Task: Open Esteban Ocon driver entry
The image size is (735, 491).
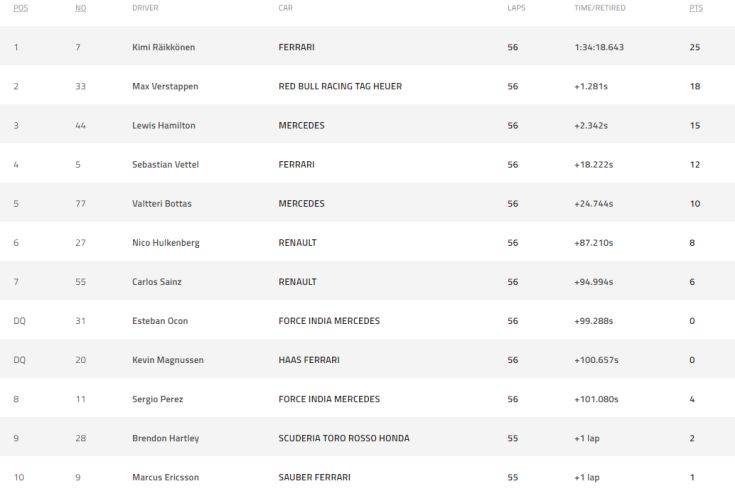Action: pyautogui.click(x=160, y=321)
